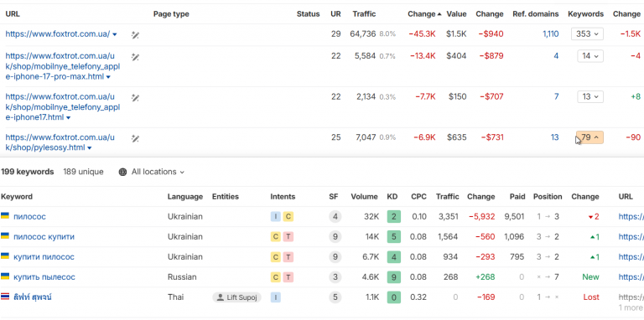Click the I intent badge in пилосос row
This screenshot has width=644, height=320.
(x=275, y=217)
